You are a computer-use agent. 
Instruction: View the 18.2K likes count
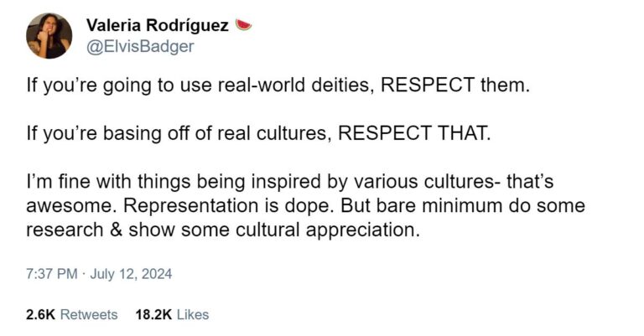click(153, 315)
